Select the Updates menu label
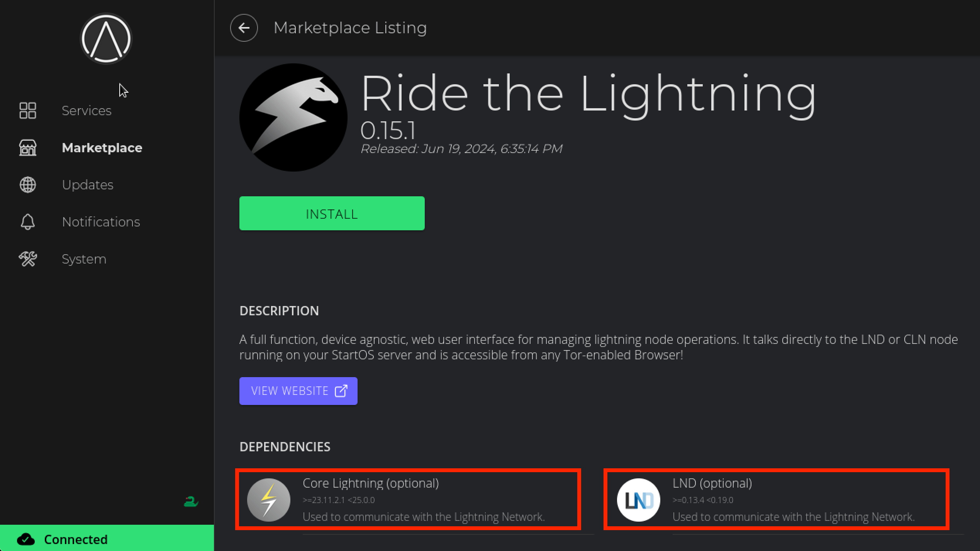This screenshot has height=551, width=980. click(88, 185)
